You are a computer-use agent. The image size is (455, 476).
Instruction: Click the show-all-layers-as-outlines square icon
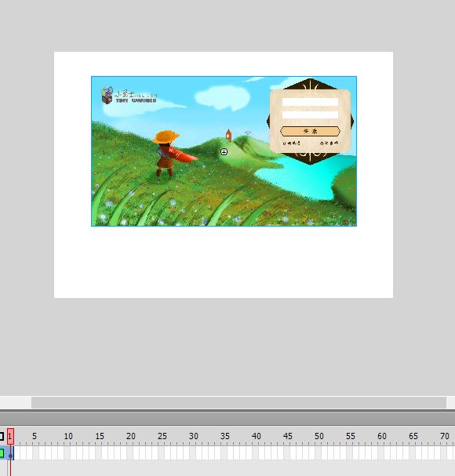(2, 436)
